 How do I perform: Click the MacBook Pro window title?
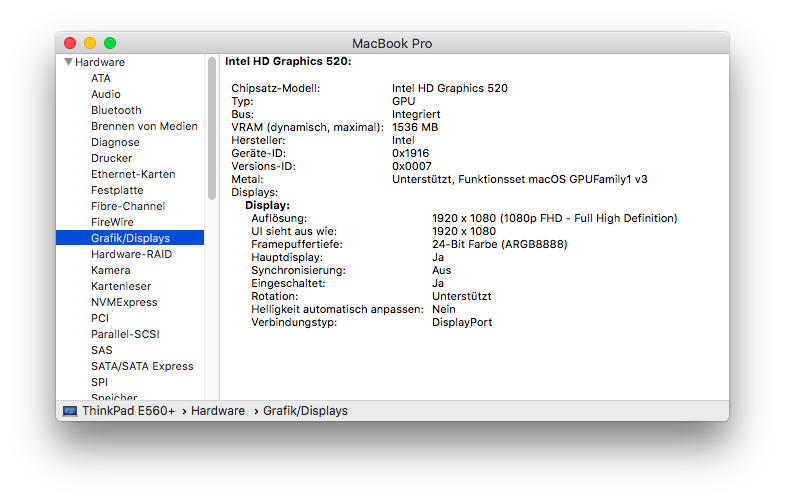pos(392,44)
